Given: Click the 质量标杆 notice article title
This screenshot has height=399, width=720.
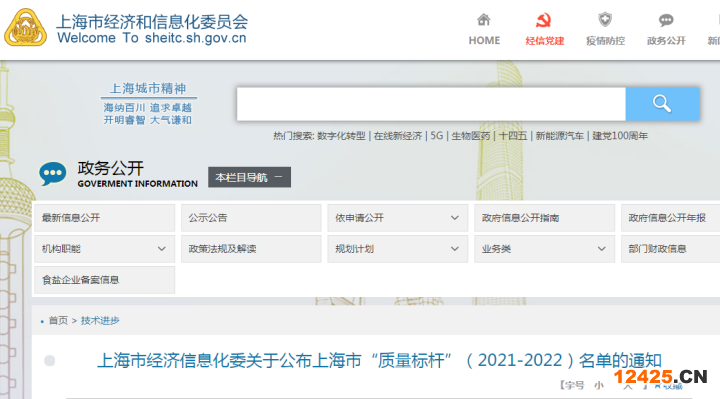Looking at the screenshot, I should [379, 360].
